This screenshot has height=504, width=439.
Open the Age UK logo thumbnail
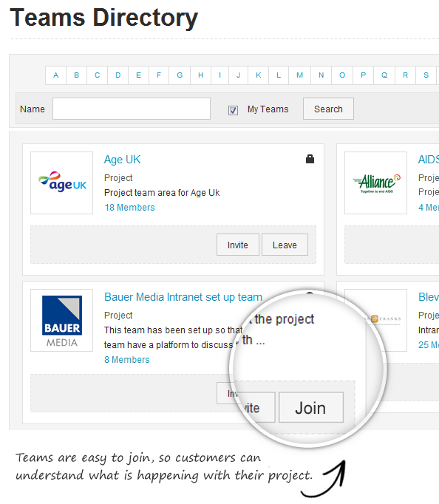(61, 183)
